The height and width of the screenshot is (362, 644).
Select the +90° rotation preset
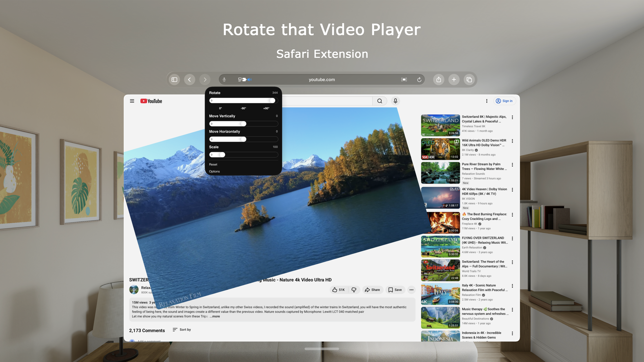[x=266, y=108]
